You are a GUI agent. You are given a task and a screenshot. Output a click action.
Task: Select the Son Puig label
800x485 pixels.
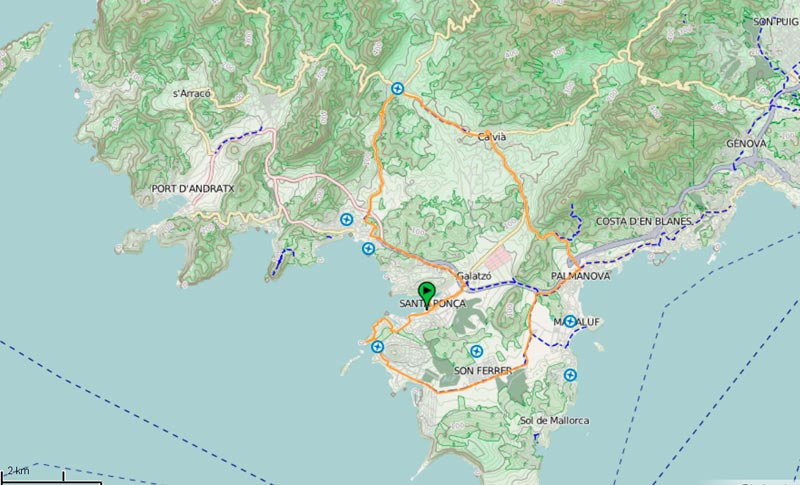tap(776, 22)
